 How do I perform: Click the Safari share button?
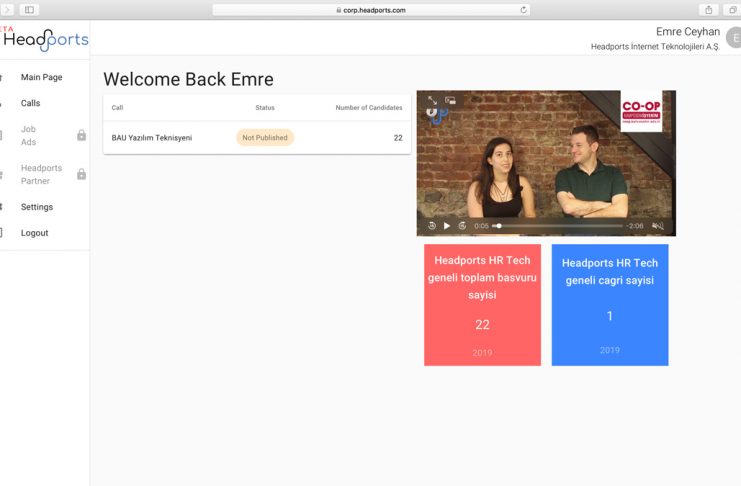pyautogui.click(x=708, y=9)
